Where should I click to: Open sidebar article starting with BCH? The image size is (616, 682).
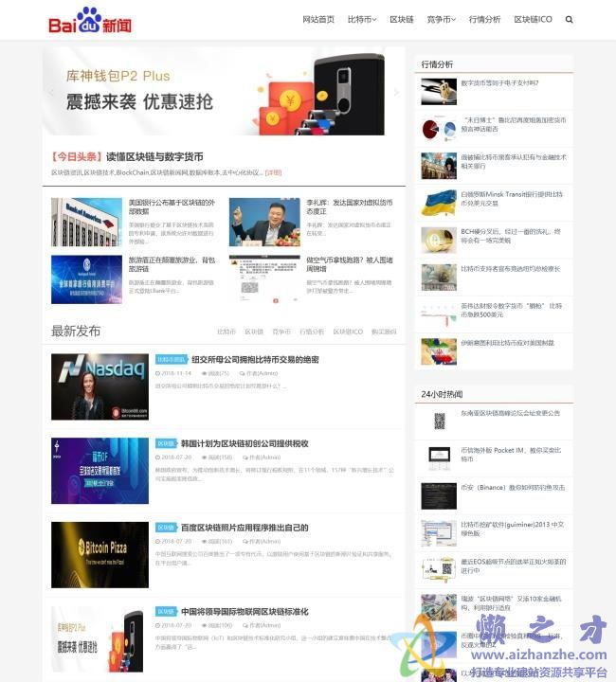tap(511, 236)
